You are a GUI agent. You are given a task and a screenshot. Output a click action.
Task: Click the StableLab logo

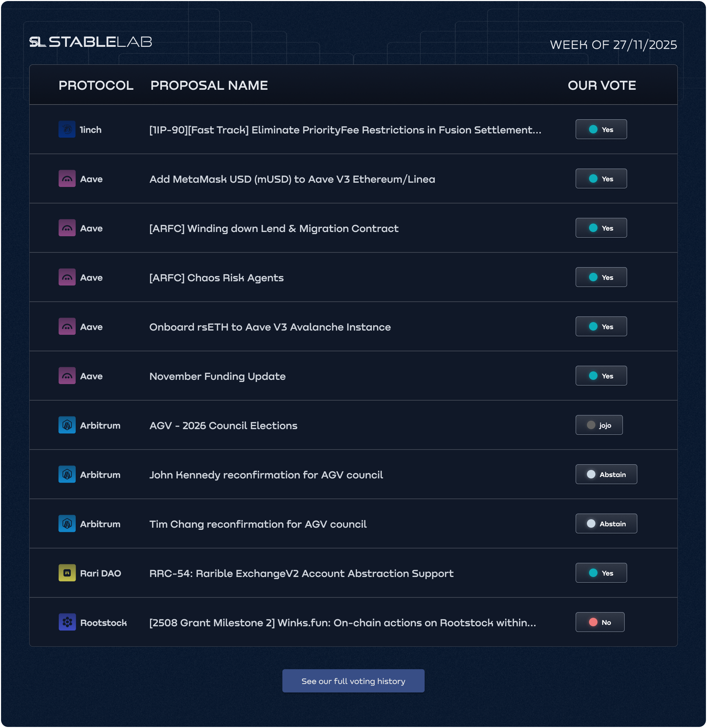pyautogui.click(x=90, y=42)
